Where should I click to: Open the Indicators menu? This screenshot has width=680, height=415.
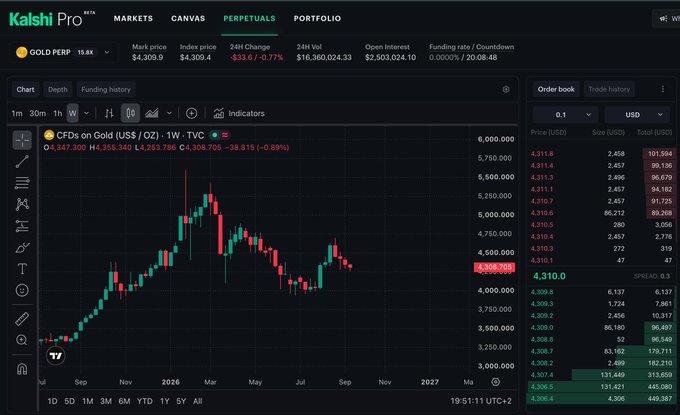coord(239,113)
